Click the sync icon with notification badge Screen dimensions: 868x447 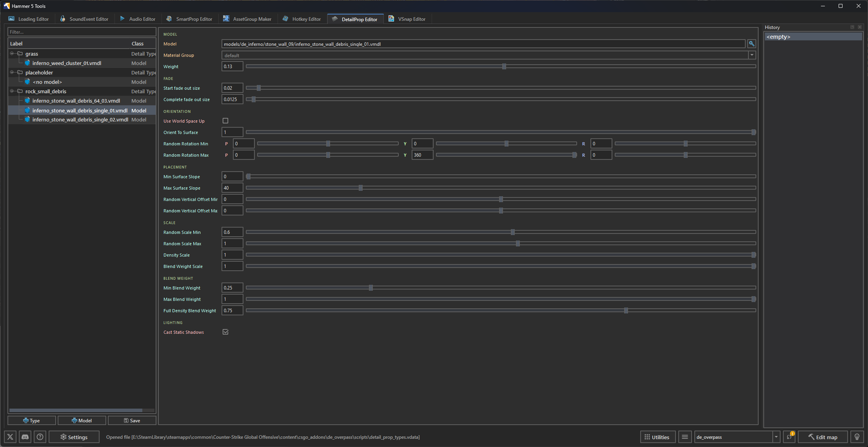[x=789, y=437]
